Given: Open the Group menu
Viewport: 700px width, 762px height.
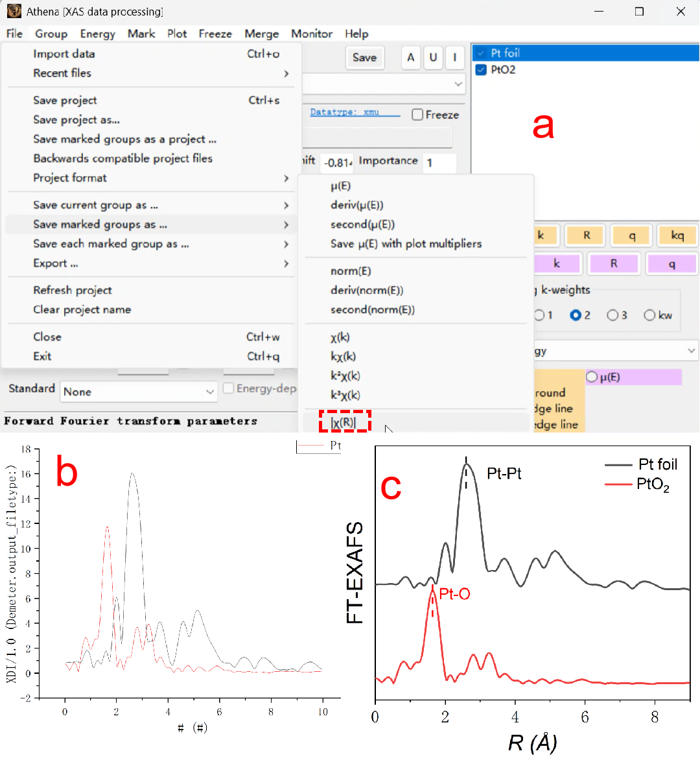Looking at the screenshot, I should point(51,34).
